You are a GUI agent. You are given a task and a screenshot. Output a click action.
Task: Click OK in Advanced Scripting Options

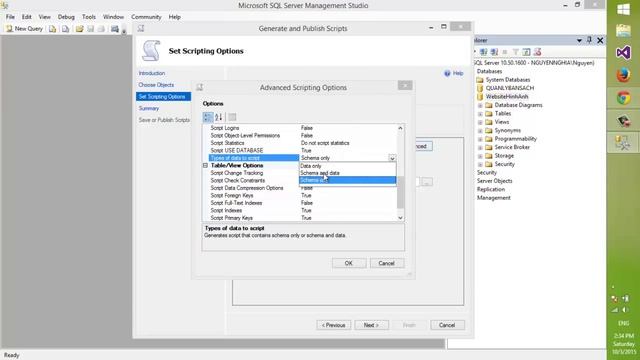click(349, 263)
